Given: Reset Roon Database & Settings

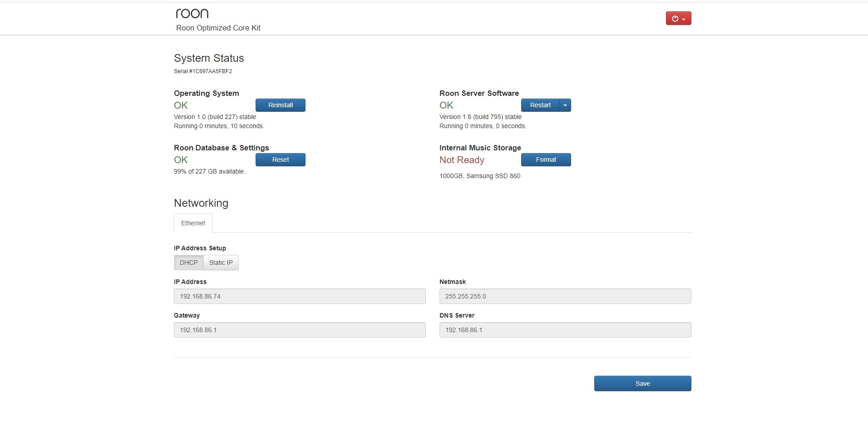Looking at the screenshot, I should (x=281, y=159).
